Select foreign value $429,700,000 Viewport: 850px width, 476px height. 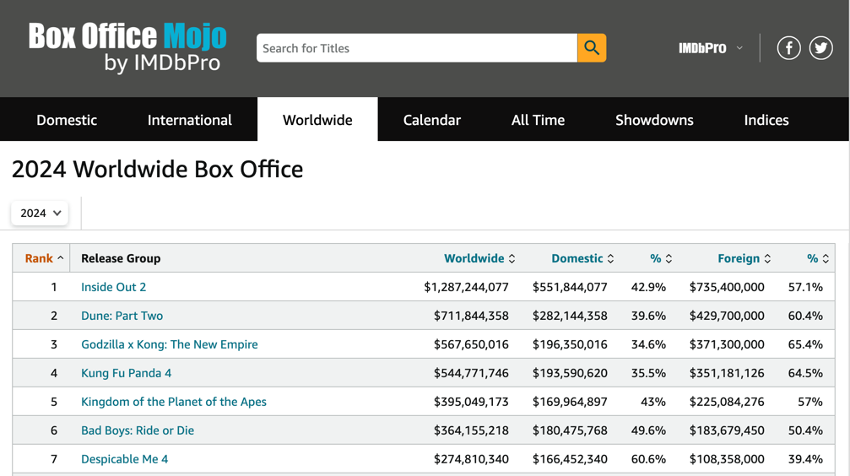tap(727, 316)
